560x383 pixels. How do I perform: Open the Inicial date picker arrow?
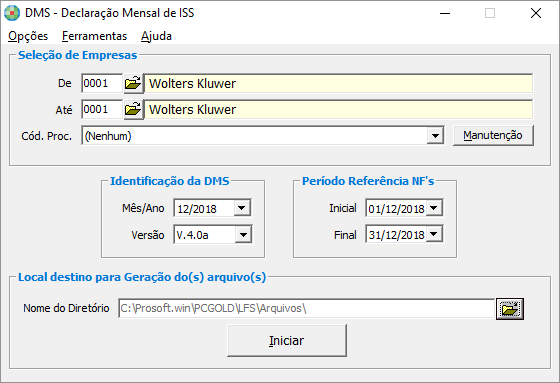click(x=434, y=208)
